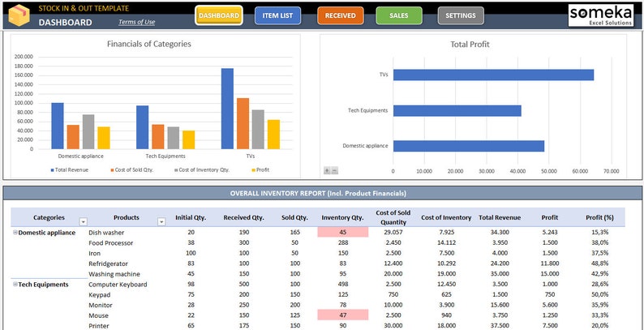This screenshot has height=330, width=644.
Task: Select the Initial Qty. column header
Action: pyautogui.click(x=191, y=217)
